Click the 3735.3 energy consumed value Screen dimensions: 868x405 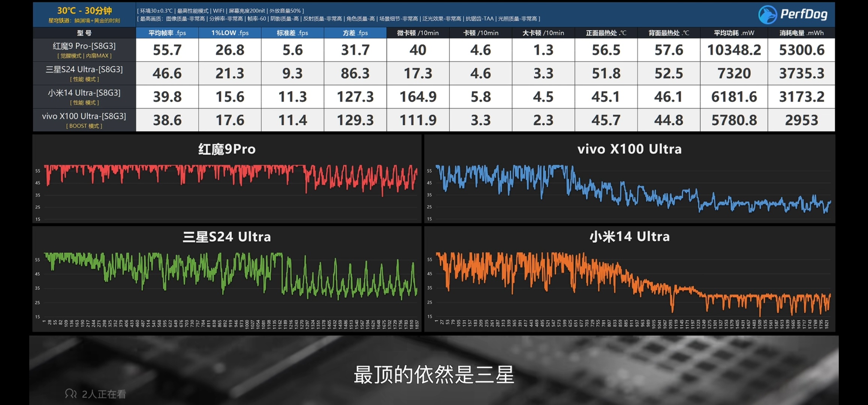point(802,73)
